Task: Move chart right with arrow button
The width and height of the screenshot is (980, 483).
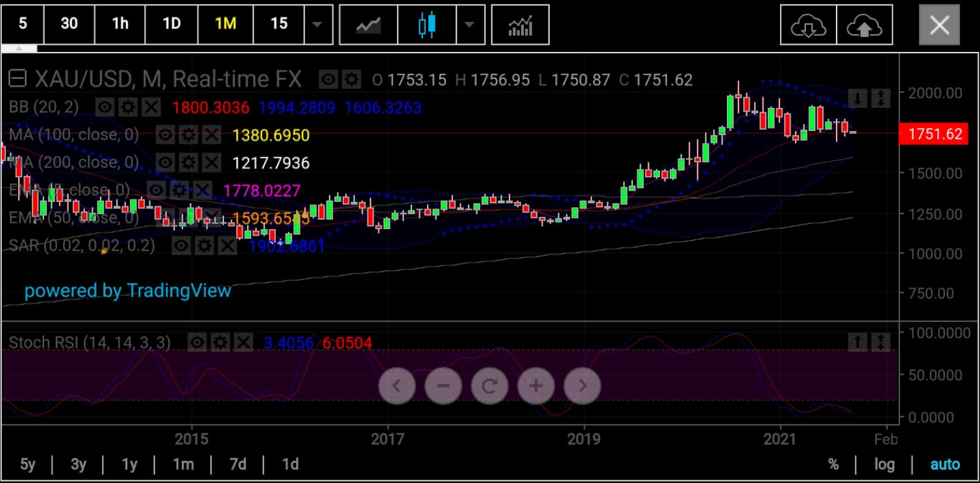Action: tap(583, 386)
